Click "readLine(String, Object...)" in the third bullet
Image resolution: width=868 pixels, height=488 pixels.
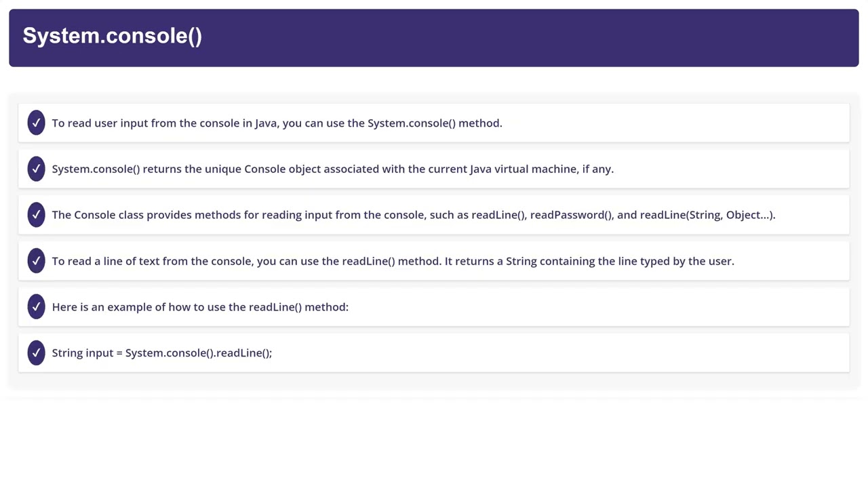(x=706, y=215)
